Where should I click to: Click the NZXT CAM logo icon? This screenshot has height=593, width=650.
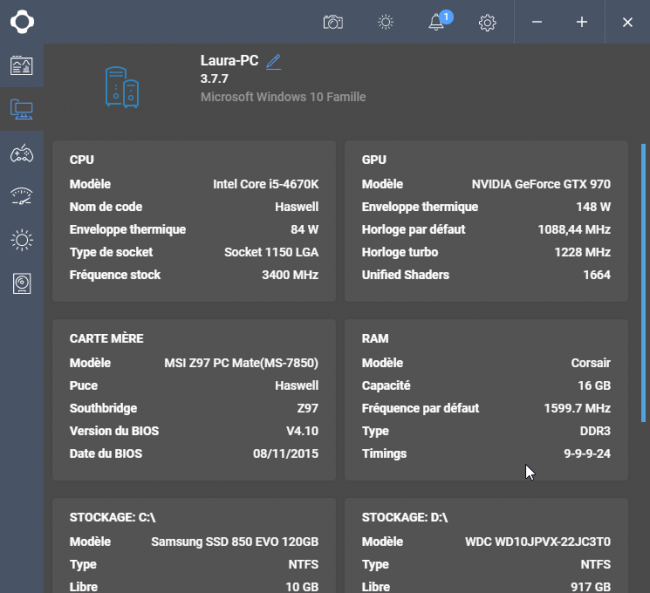(x=22, y=22)
